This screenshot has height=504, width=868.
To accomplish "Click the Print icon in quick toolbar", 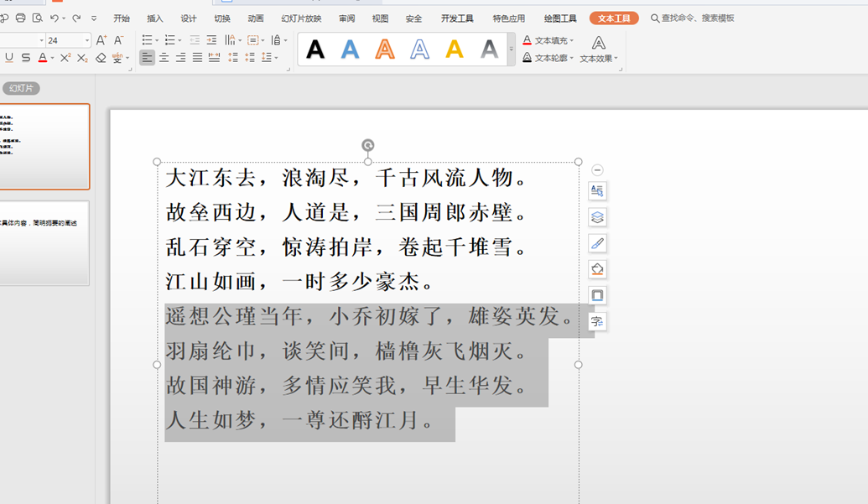I will 20,18.
